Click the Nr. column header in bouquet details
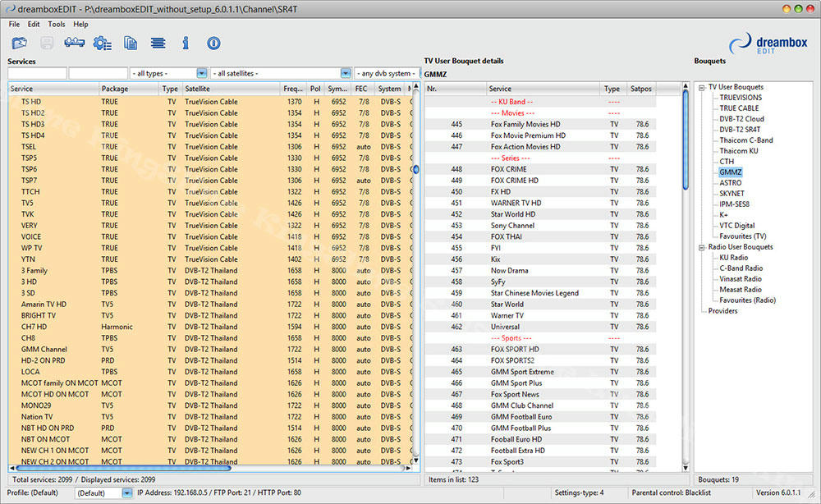Image resolution: width=821 pixels, height=504 pixels. pos(455,89)
